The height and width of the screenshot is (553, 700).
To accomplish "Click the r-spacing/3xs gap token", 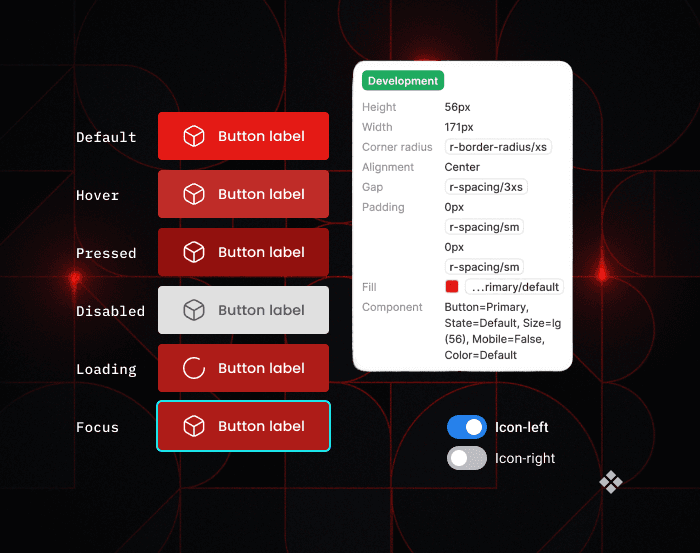I will [x=486, y=187].
